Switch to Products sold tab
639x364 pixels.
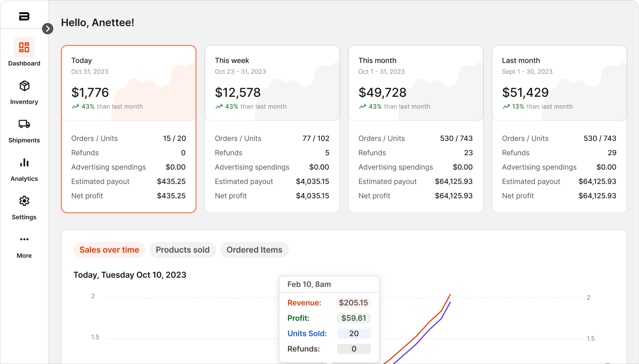pos(183,250)
